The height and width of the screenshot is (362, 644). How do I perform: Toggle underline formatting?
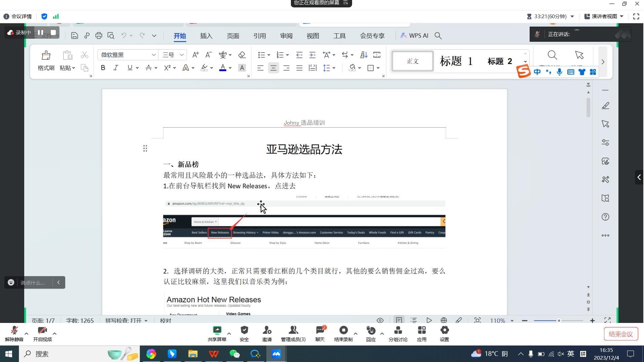[130, 68]
